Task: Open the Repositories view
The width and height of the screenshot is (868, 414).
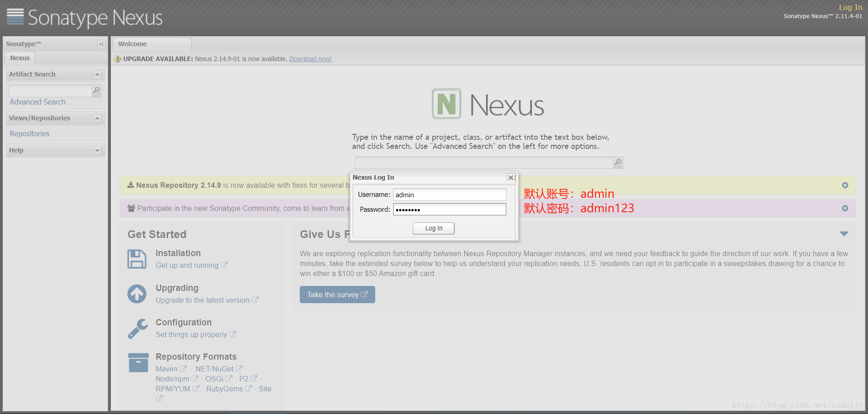Action: pyautogui.click(x=29, y=134)
